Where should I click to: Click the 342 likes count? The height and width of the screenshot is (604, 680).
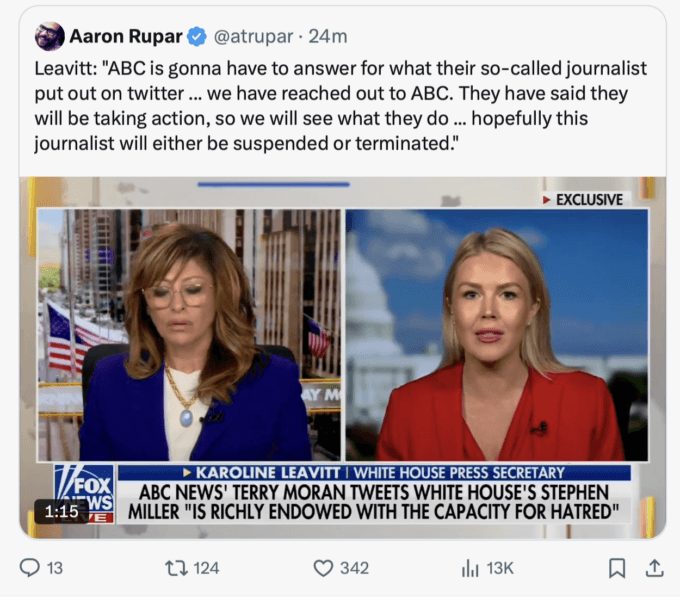[354, 568]
